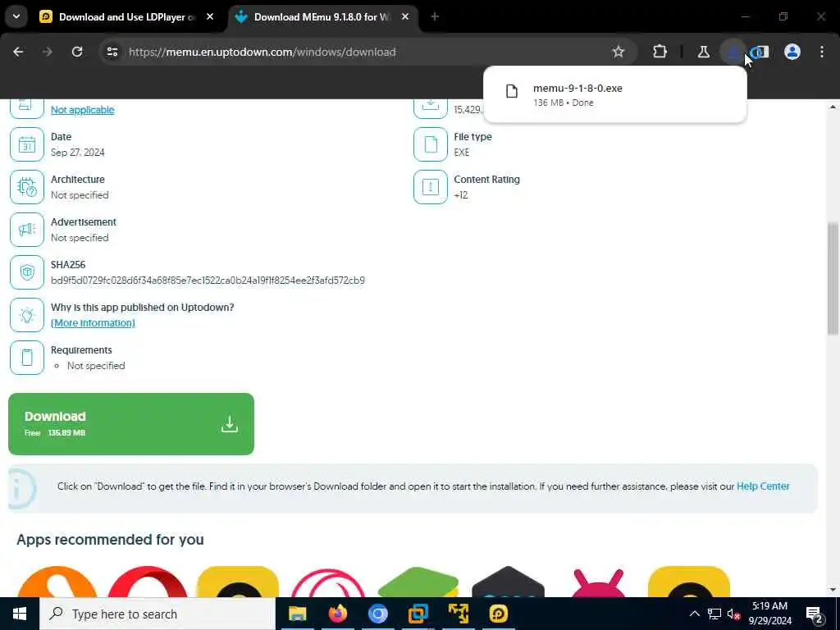Click the Content Rating icon
The height and width of the screenshot is (630, 840).
[x=430, y=187]
